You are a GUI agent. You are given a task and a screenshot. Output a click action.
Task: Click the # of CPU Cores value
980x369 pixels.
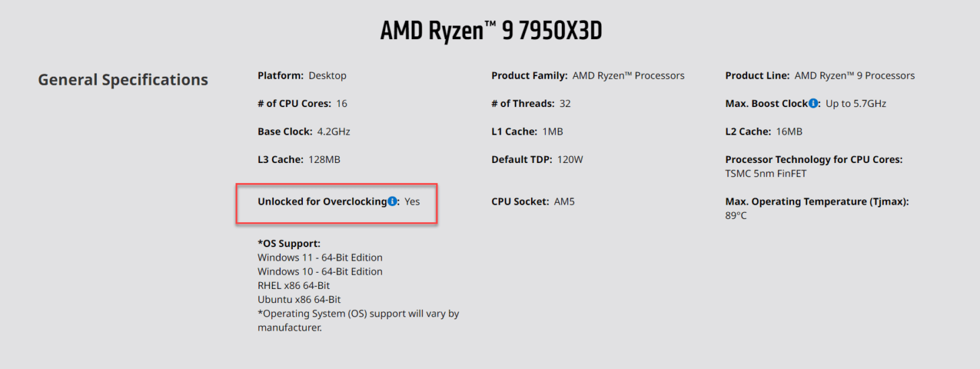pos(342,104)
